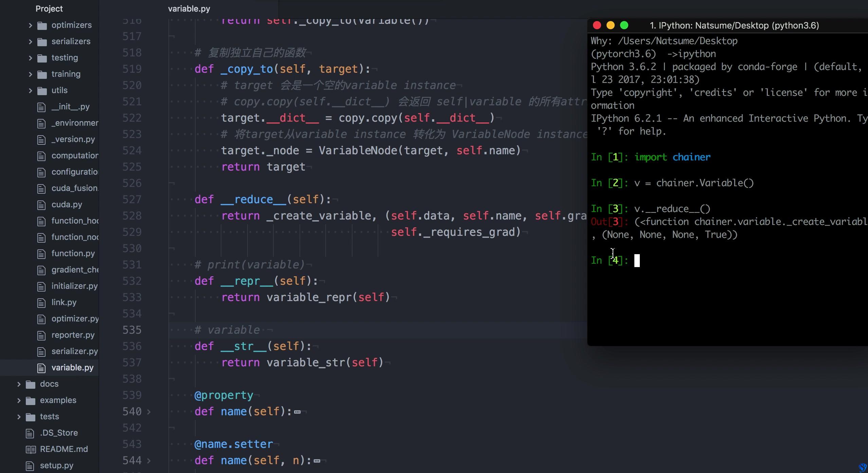868x473 pixels.
Task: Click the link.py file icon
Action: [41, 303]
